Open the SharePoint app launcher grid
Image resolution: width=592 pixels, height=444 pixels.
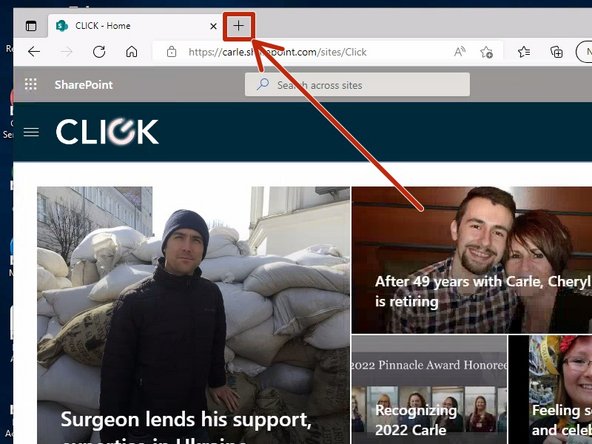(31, 84)
